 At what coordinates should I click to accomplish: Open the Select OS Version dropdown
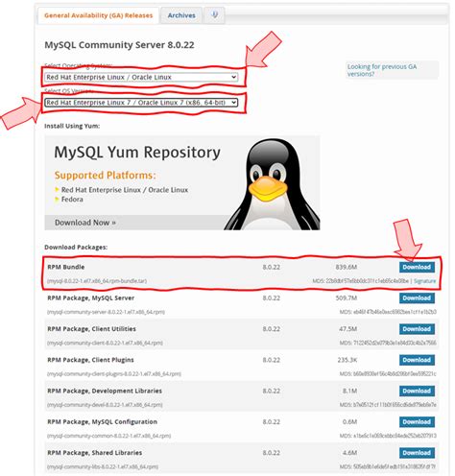click(x=141, y=103)
